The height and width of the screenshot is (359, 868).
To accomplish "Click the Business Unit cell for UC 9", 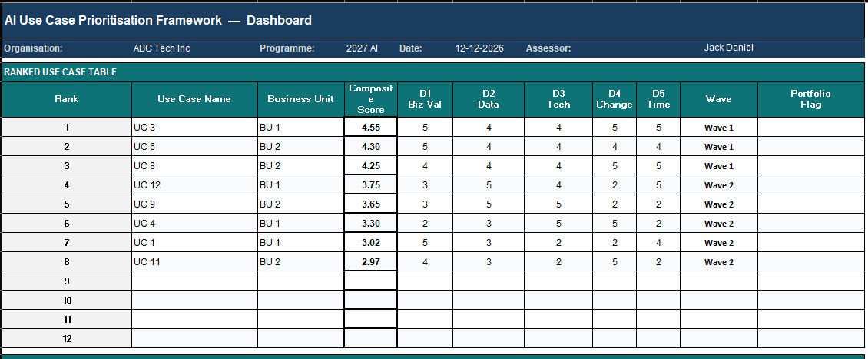I will (x=300, y=204).
